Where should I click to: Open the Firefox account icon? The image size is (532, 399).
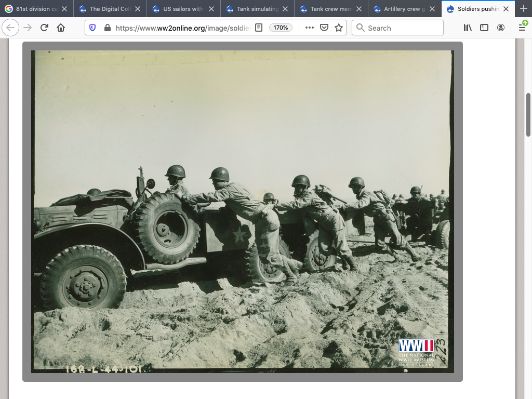pyautogui.click(x=501, y=28)
